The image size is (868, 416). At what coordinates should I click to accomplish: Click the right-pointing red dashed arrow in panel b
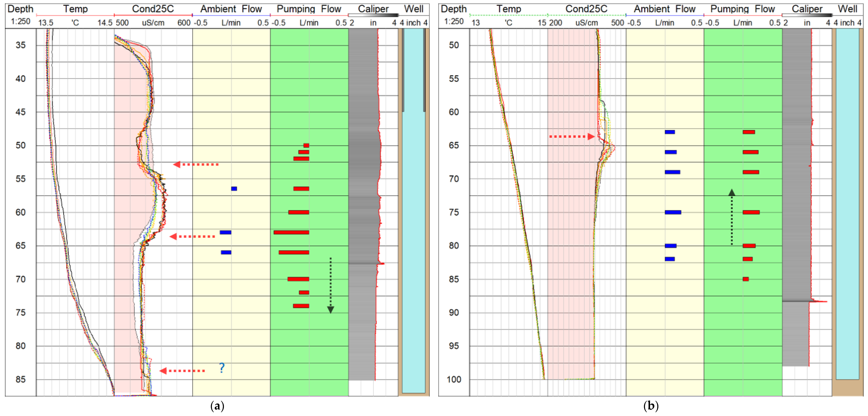[572, 136]
